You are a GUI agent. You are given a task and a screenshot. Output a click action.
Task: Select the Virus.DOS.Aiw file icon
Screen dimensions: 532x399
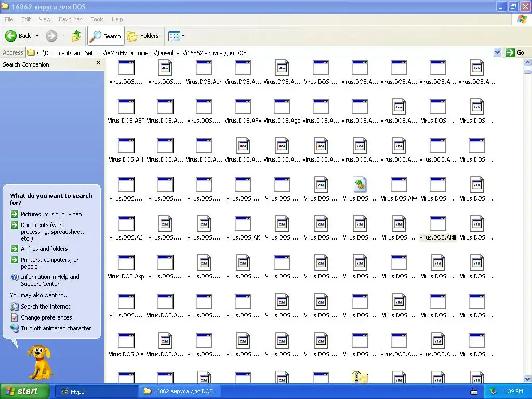coord(398,185)
